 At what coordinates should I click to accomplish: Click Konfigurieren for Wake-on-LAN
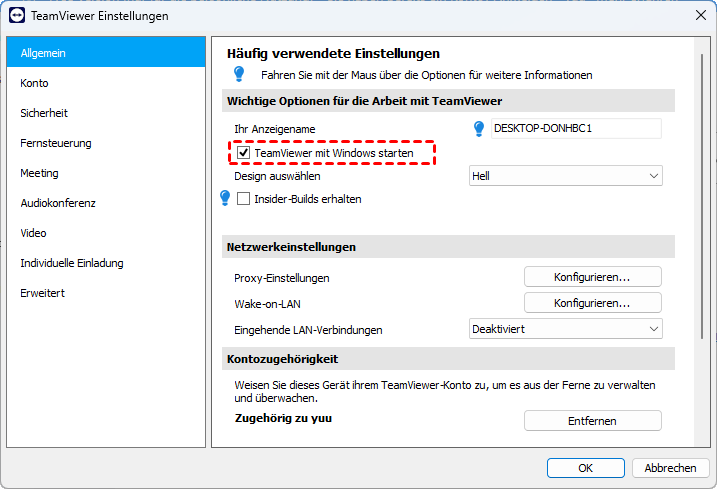coord(592,302)
